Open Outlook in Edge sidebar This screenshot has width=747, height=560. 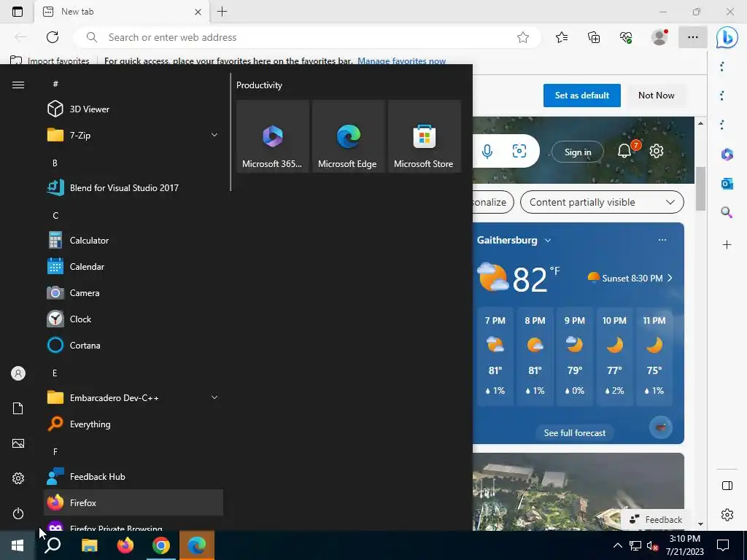click(x=727, y=183)
